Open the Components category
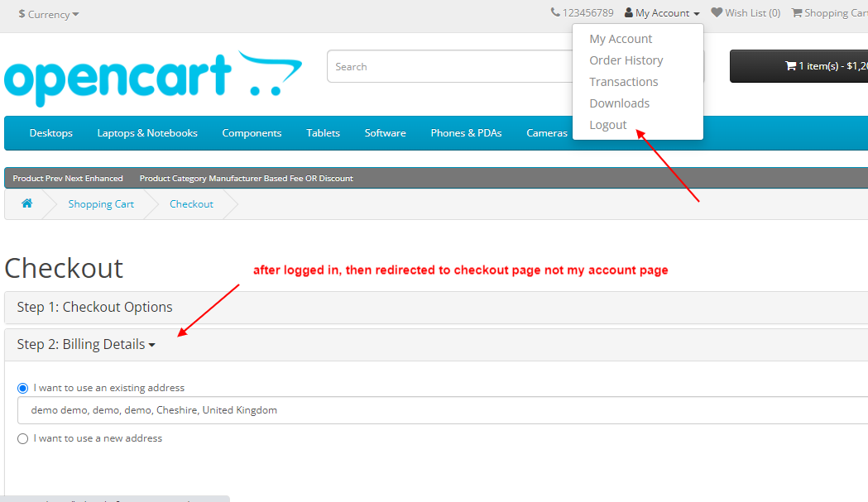The width and height of the screenshot is (868, 502). pos(252,133)
